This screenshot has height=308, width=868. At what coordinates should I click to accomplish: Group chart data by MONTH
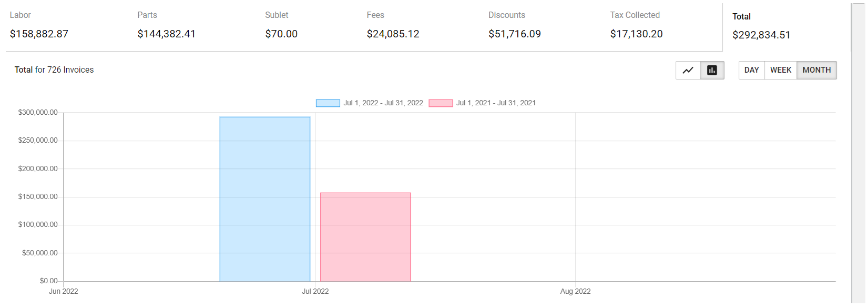click(816, 71)
